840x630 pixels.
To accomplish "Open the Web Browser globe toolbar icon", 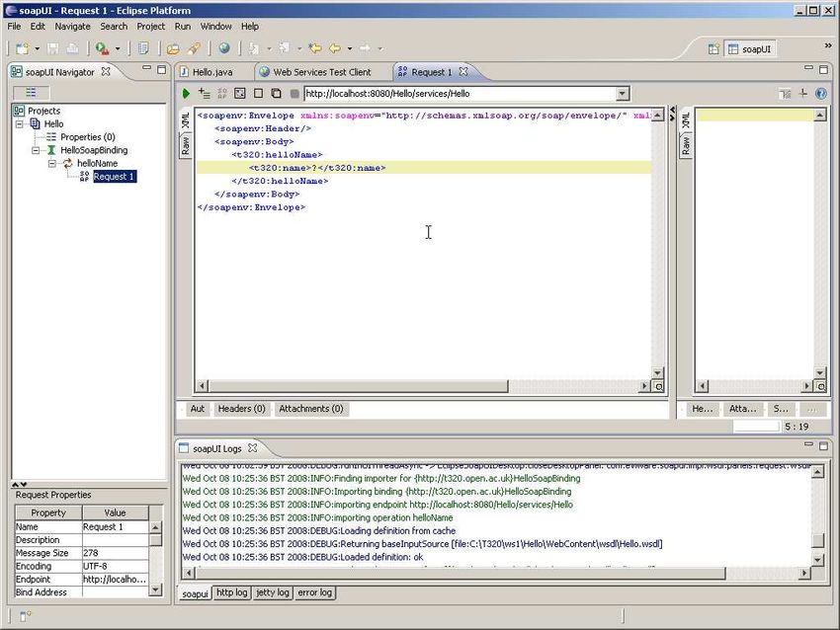I will (x=224, y=48).
